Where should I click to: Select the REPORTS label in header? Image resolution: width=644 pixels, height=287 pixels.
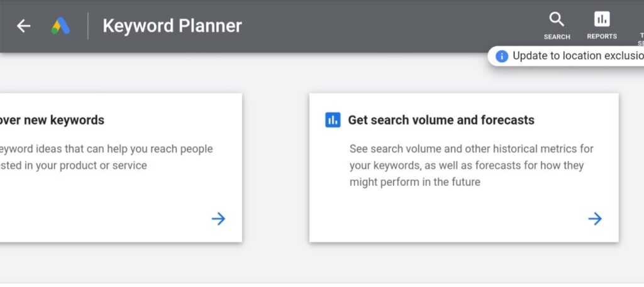tap(602, 36)
